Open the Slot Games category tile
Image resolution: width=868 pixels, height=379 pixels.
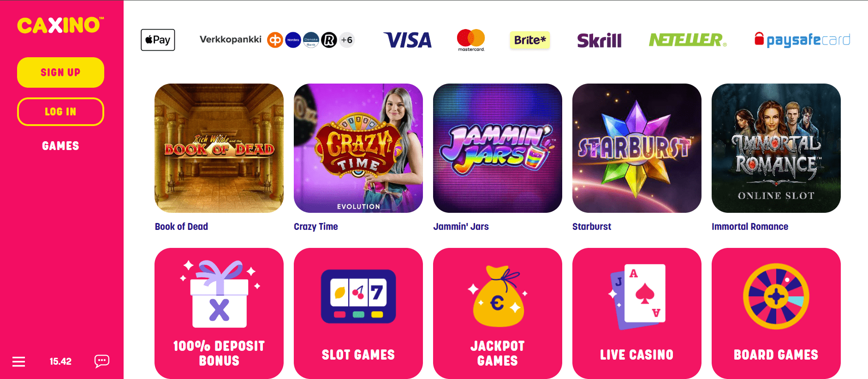click(358, 313)
